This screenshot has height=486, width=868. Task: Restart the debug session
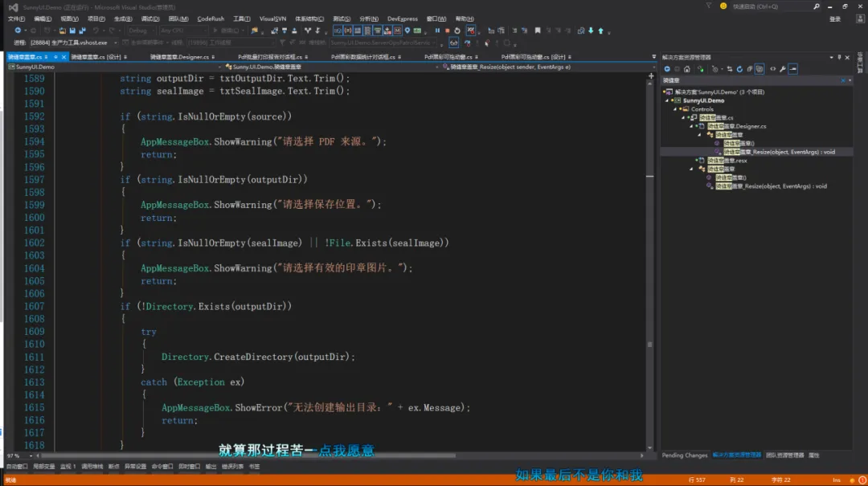457,31
